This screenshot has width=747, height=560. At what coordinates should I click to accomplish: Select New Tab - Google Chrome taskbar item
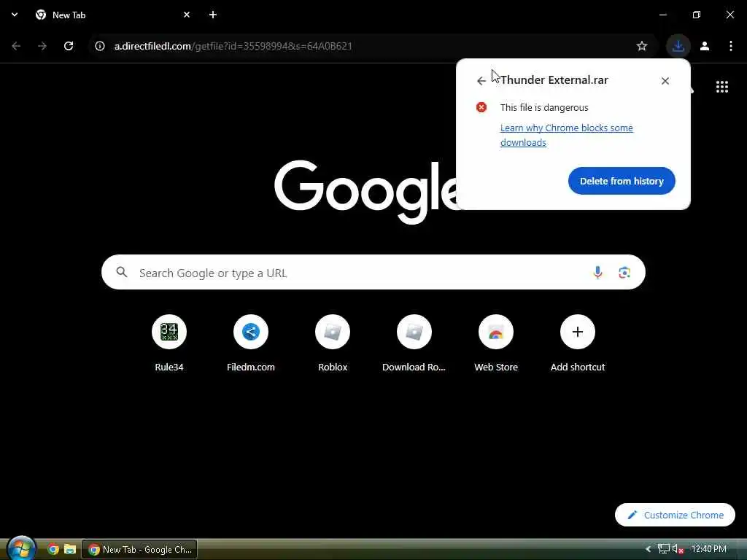point(139,550)
